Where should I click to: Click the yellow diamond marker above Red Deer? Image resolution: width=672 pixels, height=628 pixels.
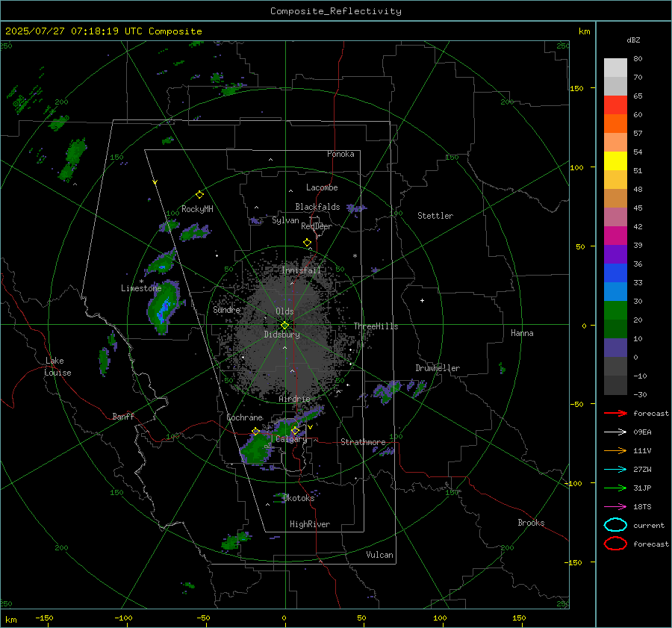[x=307, y=243]
